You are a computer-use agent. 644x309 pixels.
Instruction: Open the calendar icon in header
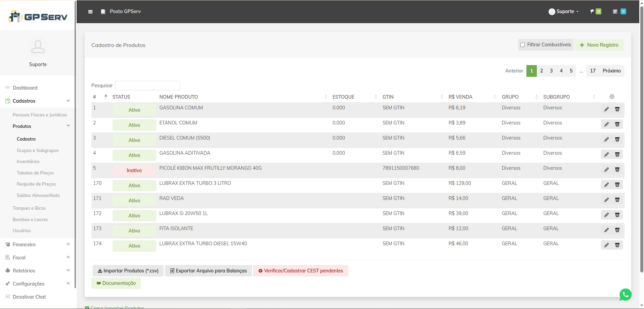(x=615, y=12)
